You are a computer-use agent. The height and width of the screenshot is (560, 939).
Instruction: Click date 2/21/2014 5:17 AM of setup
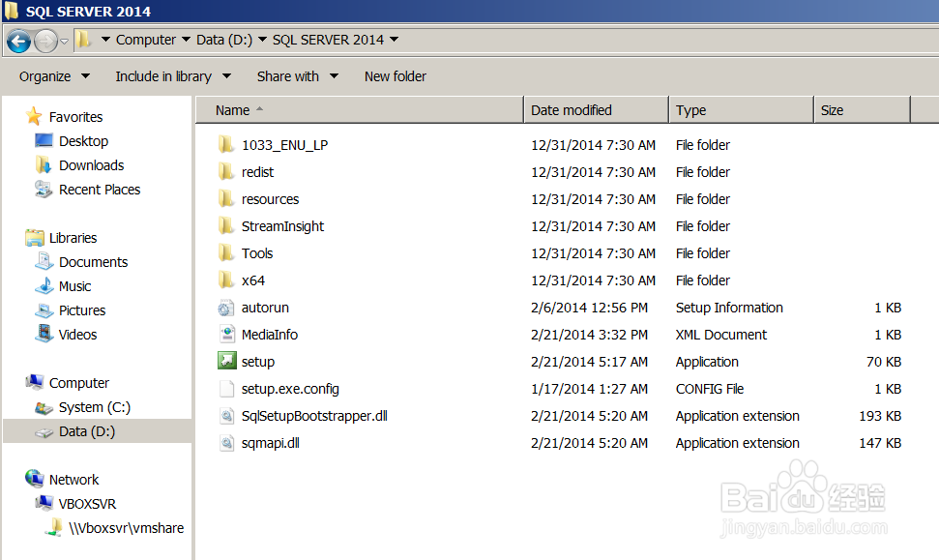[x=589, y=361]
